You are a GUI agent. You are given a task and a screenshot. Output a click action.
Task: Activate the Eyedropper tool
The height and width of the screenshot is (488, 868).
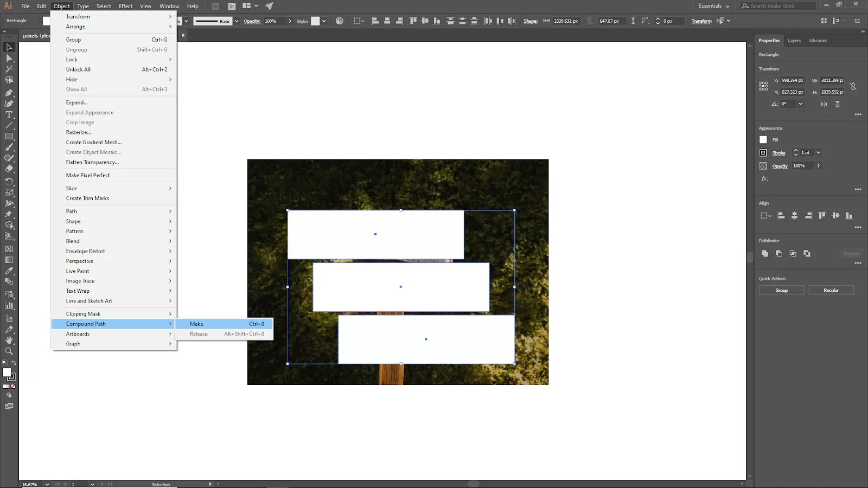coord(9,271)
